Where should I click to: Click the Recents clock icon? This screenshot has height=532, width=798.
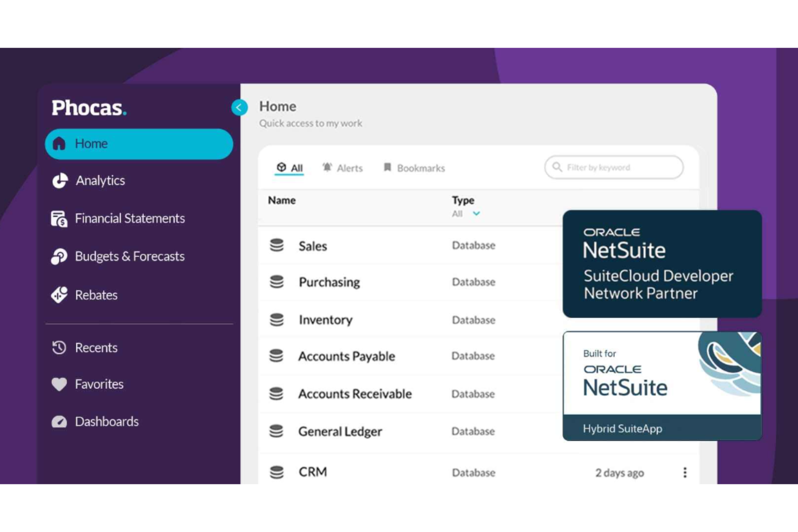pyautogui.click(x=59, y=348)
